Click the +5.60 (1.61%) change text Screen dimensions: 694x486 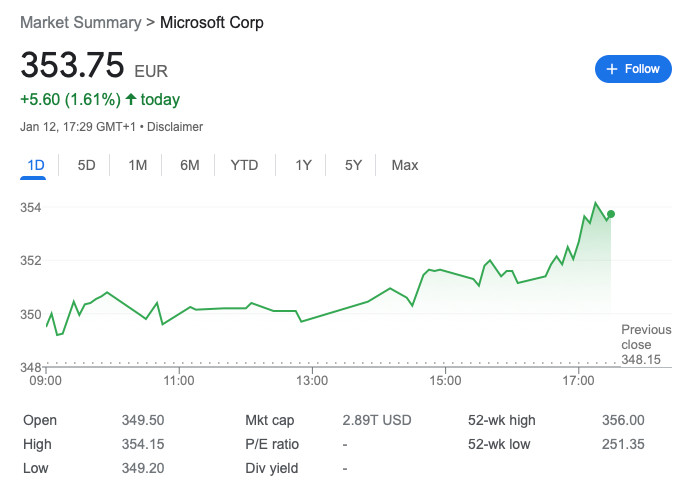(x=70, y=100)
